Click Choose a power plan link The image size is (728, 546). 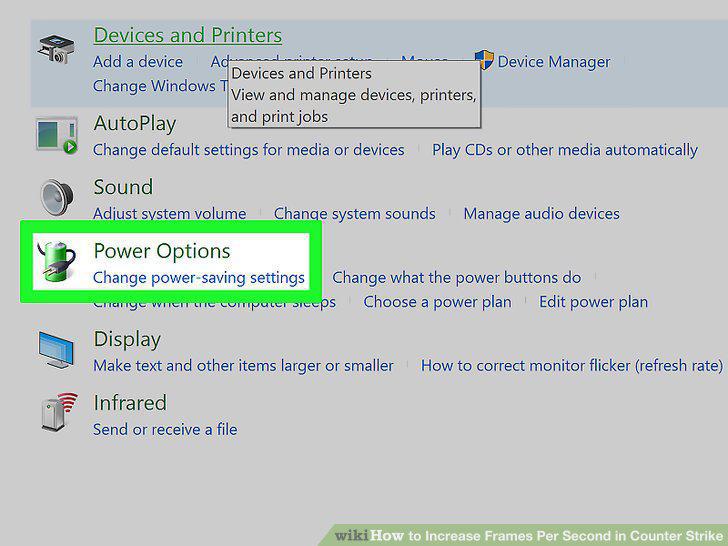coord(437,302)
